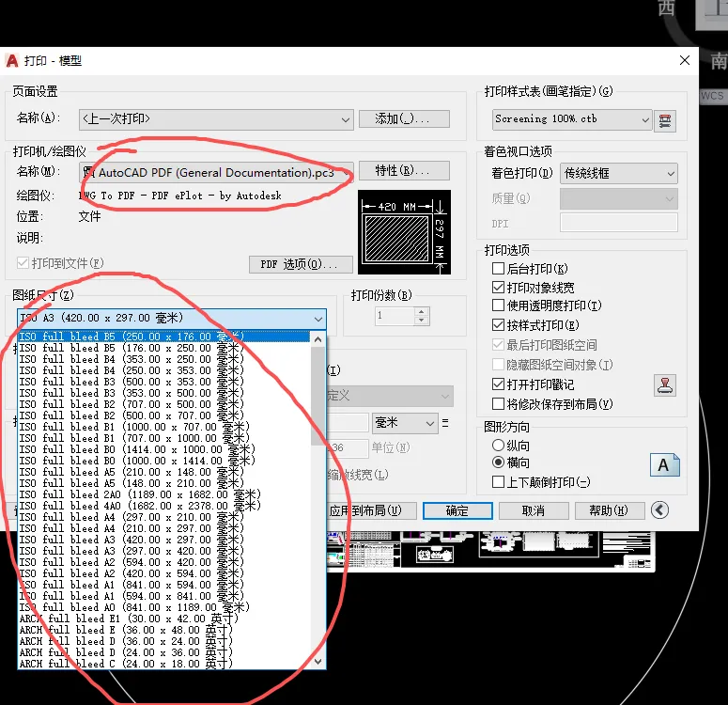The image size is (728, 705).
Task: Click the paper size preview thumbnail
Action: point(404,232)
